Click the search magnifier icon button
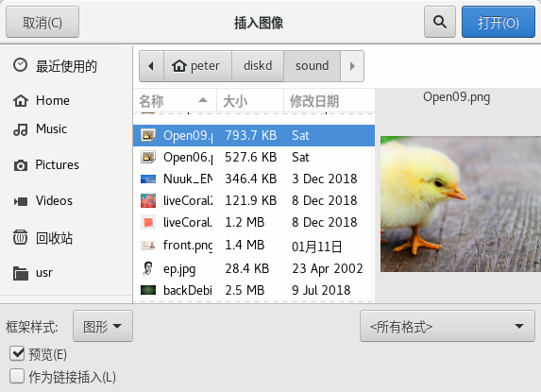The image size is (541, 392). click(440, 22)
